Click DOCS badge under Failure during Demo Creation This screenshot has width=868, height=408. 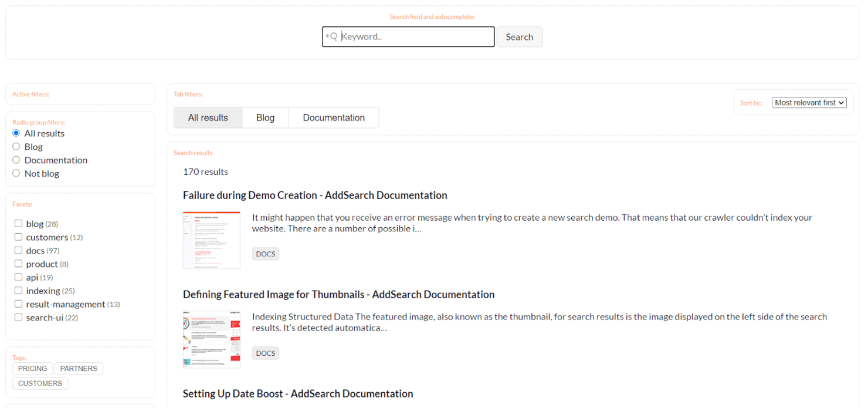tap(266, 254)
